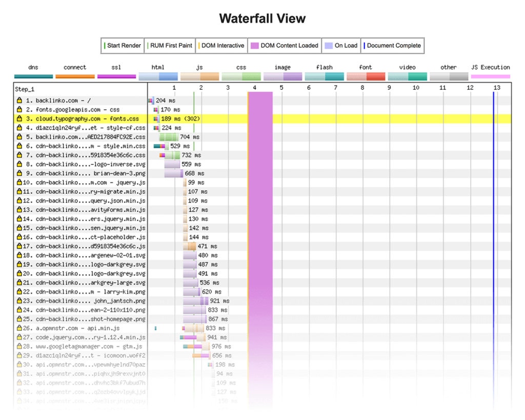Click the padlock on the highlighted fonts.css row

click(x=19, y=118)
